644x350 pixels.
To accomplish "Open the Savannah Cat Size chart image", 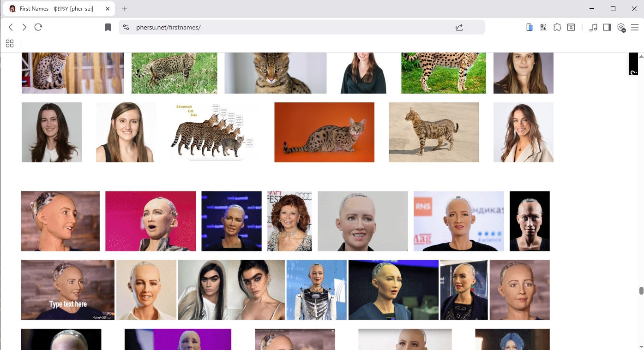I will click(214, 132).
